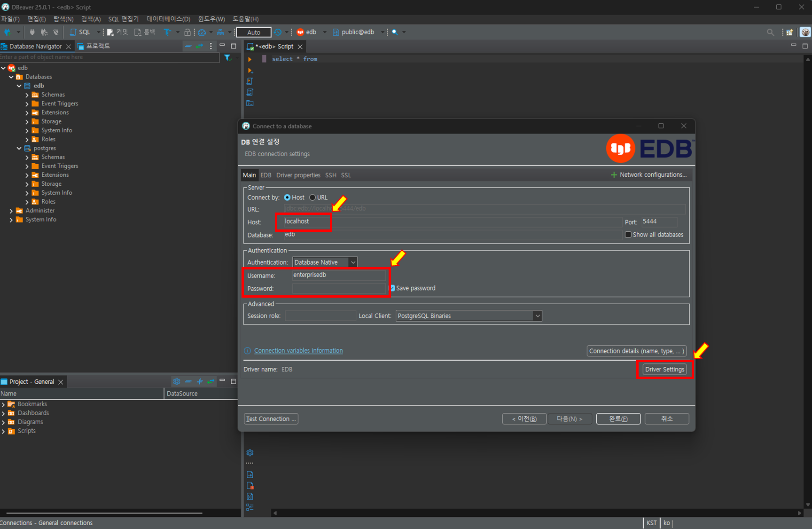Click the filter funnel icon in Database Navigator
Image resolution: width=812 pixels, height=529 pixels.
click(228, 57)
